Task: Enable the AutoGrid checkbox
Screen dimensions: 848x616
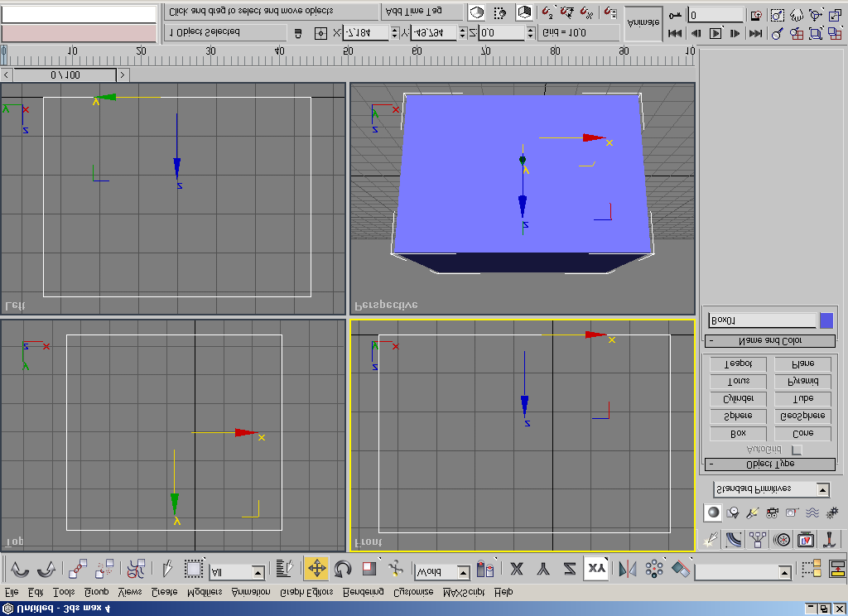Action: tap(797, 450)
